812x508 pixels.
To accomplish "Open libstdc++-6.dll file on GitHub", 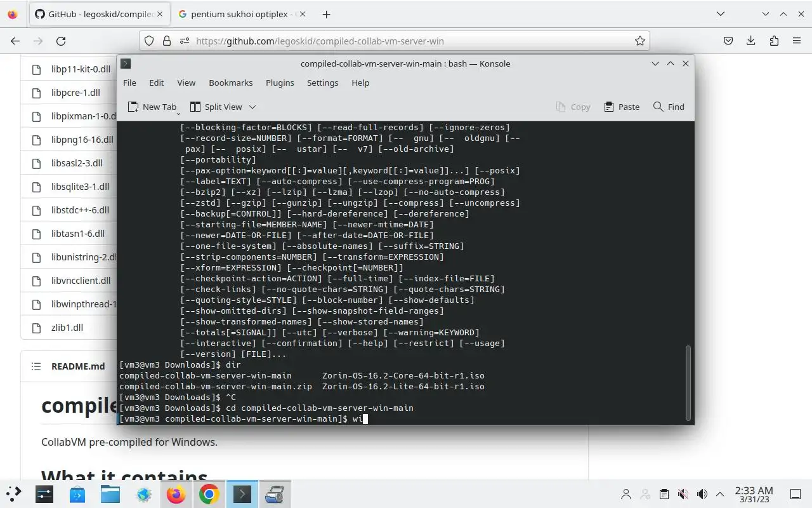I will tap(81, 210).
